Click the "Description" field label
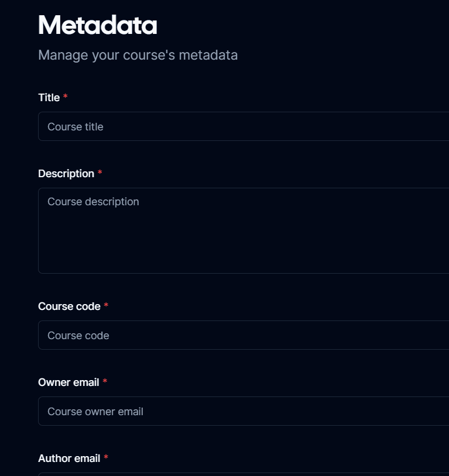Screen dimensions: 449x476 (x=66, y=174)
